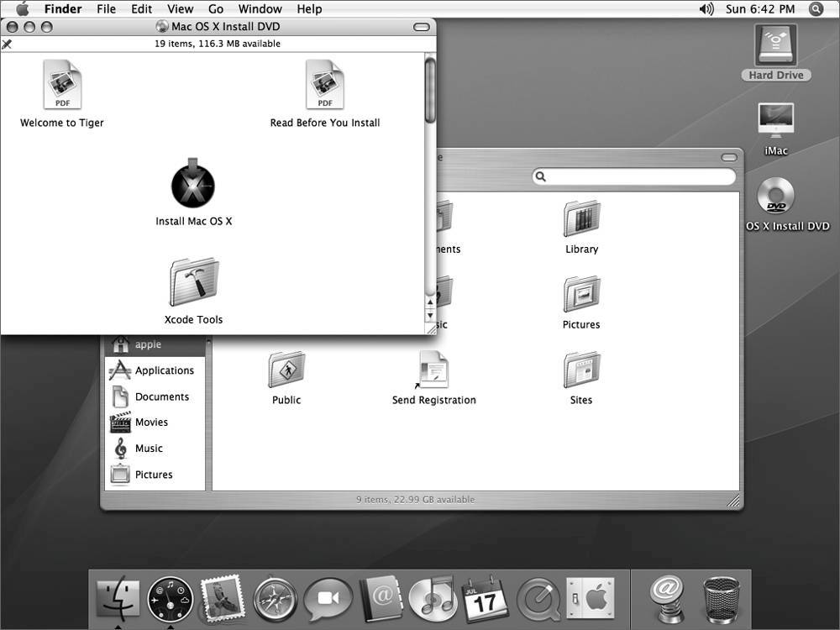Click the spring @ website icon in Dock

click(665, 598)
